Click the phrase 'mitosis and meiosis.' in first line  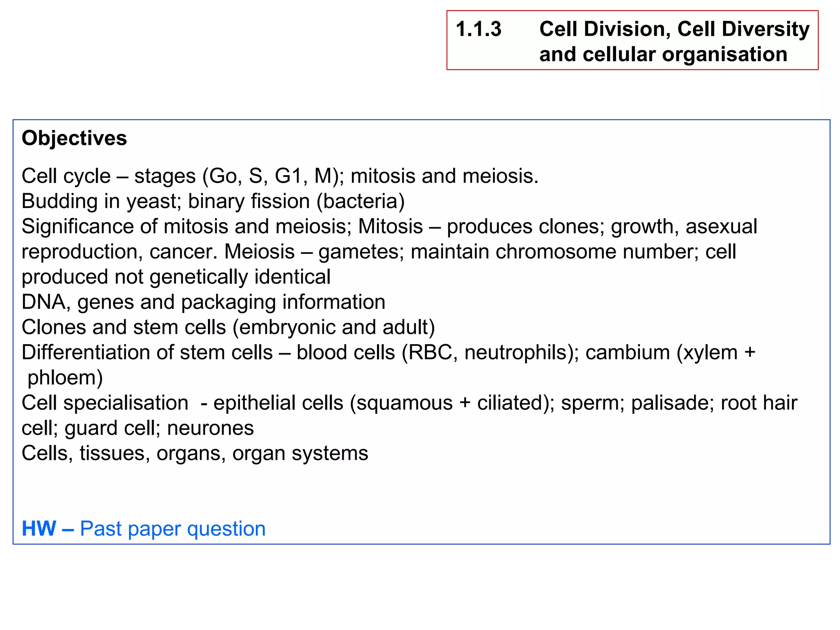tap(445, 176)
